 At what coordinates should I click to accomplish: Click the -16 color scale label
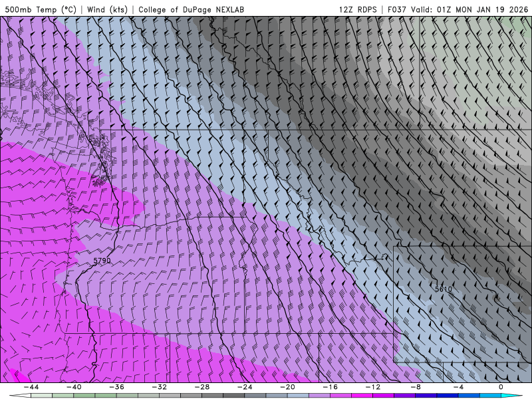click(x=331, y=387)
